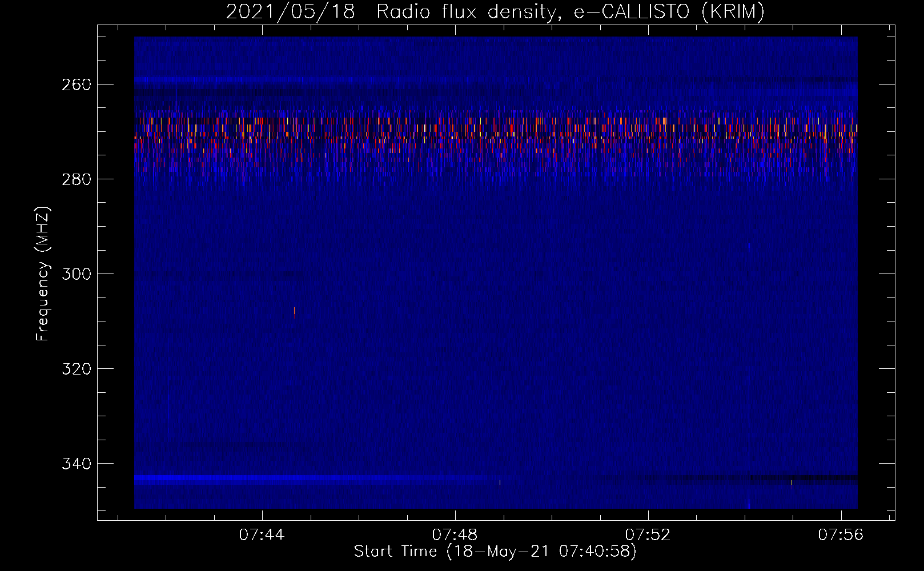Click the 07:52 time tick label

pyautogui.click(x=648, y=535)
